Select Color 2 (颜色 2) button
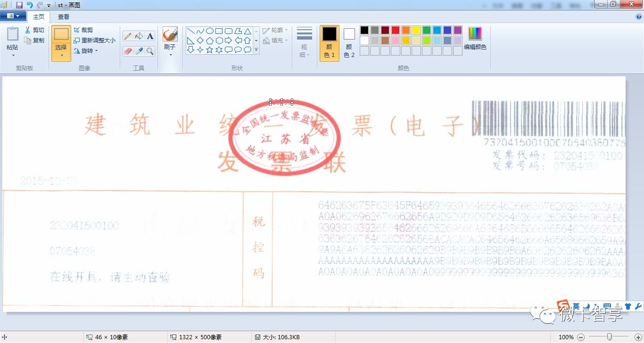This screenshot has height=343, width=644. tap(349, 43)
